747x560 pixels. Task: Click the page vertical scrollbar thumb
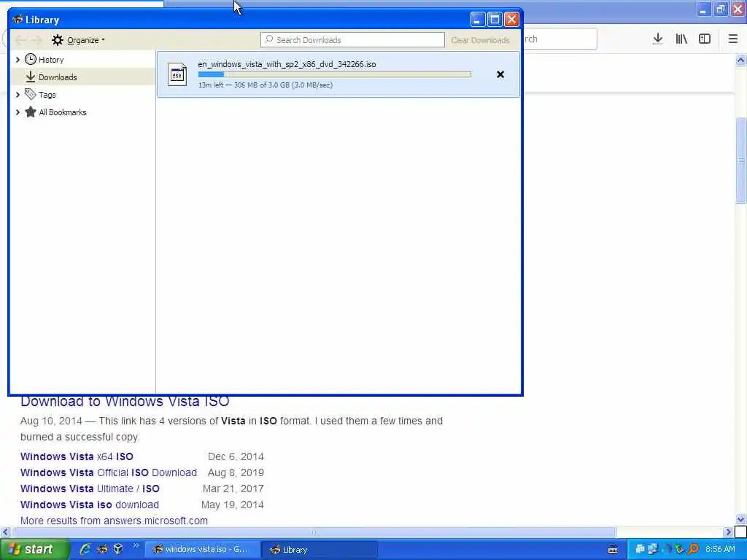coord(741,160)
